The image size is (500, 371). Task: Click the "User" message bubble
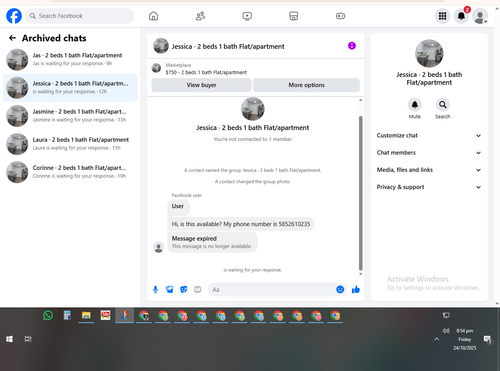[178, 207]
